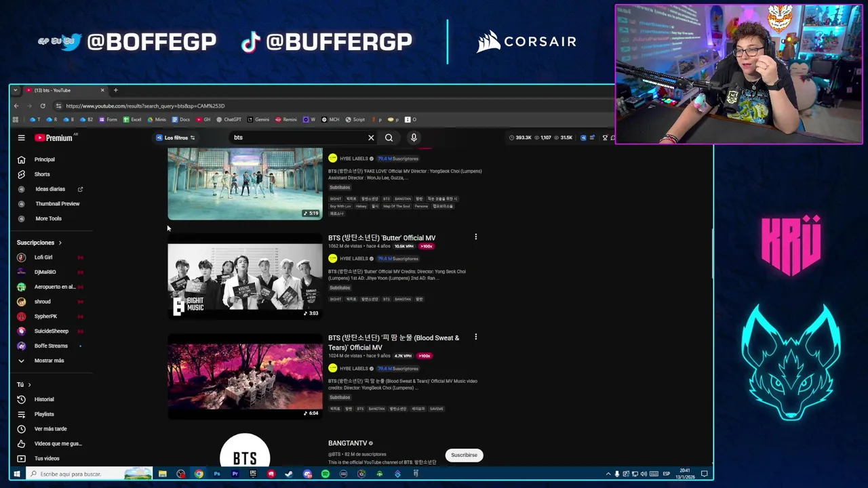Open the Butter Official MV title
The width and height of the screenshot is (868, 488).
[382, 238]
